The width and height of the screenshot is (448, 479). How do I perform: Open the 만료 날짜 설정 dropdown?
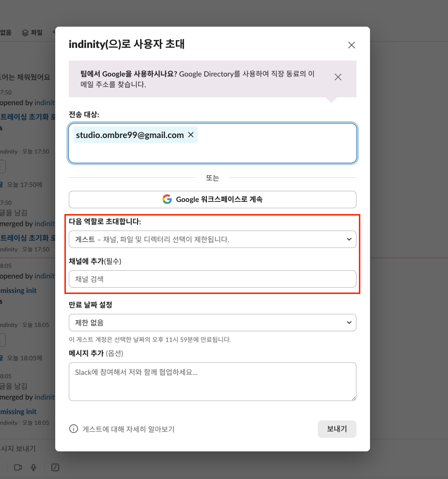(x=212, y=323)
